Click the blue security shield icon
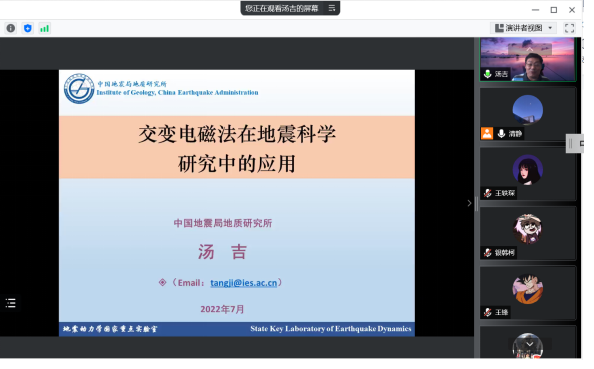Viewport: 594px width, 369px height. pos(28,28)
